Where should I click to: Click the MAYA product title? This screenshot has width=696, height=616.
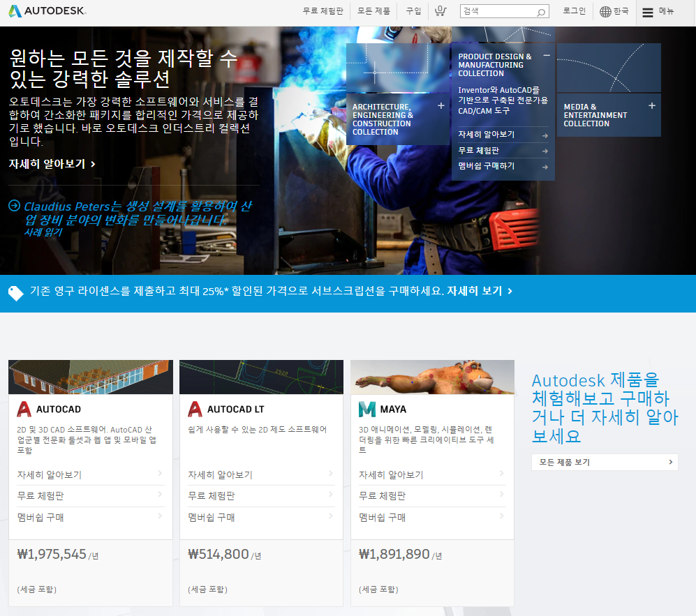(393, 410)
